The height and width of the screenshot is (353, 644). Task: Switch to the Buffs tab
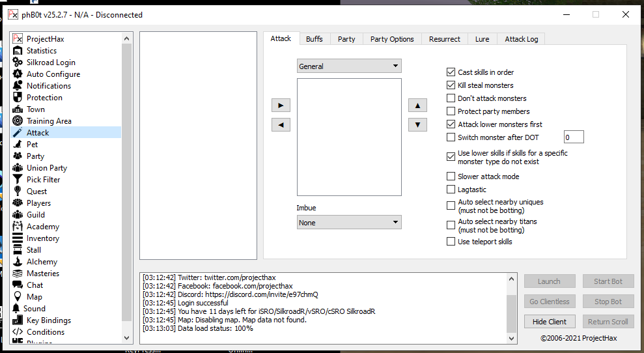click(315, 39)
